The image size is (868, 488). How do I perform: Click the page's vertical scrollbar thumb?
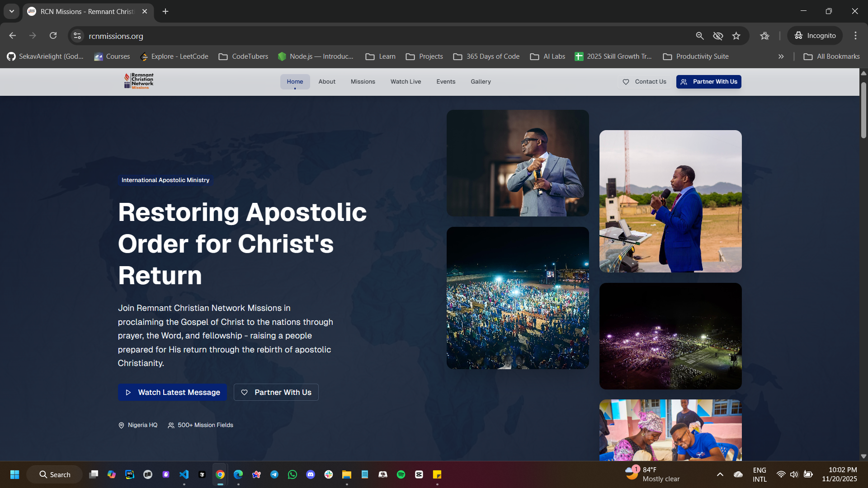coord(863,111)
